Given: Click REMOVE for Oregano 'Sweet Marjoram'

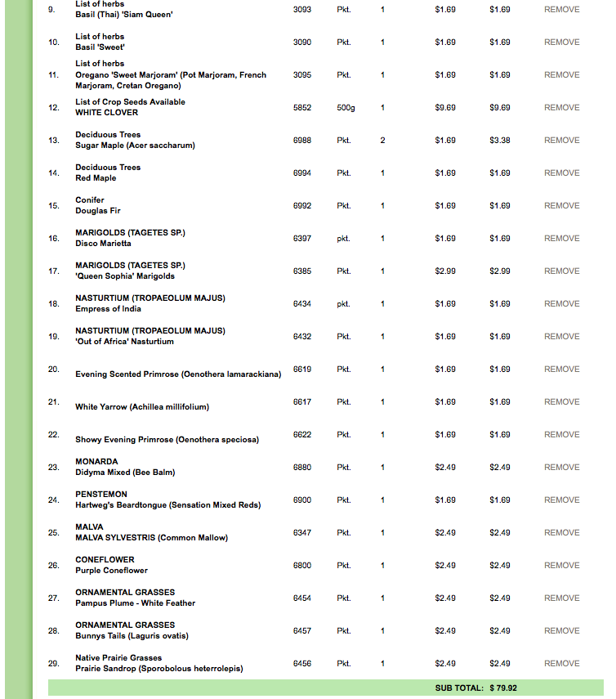Looking at the screenshot, I should 561,75.
